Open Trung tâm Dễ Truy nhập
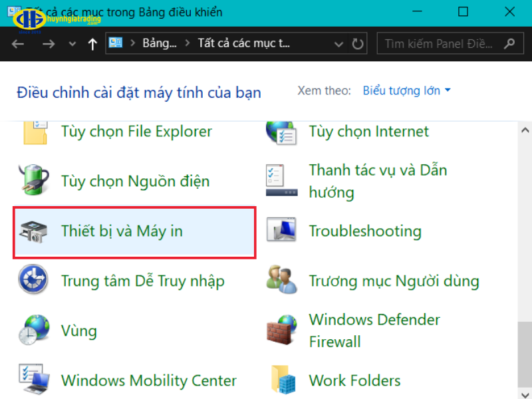 pos(142,281)
